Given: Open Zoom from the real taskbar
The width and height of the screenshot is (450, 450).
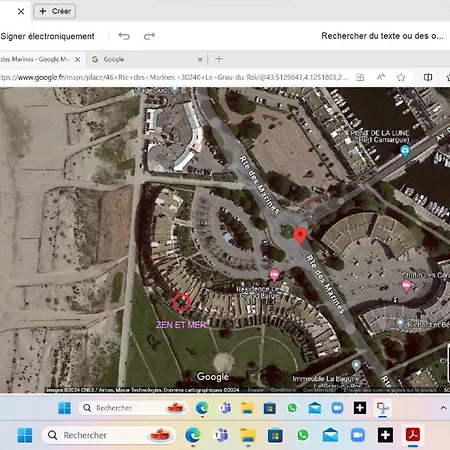Looking at the screenshot, I should (358, 435).
